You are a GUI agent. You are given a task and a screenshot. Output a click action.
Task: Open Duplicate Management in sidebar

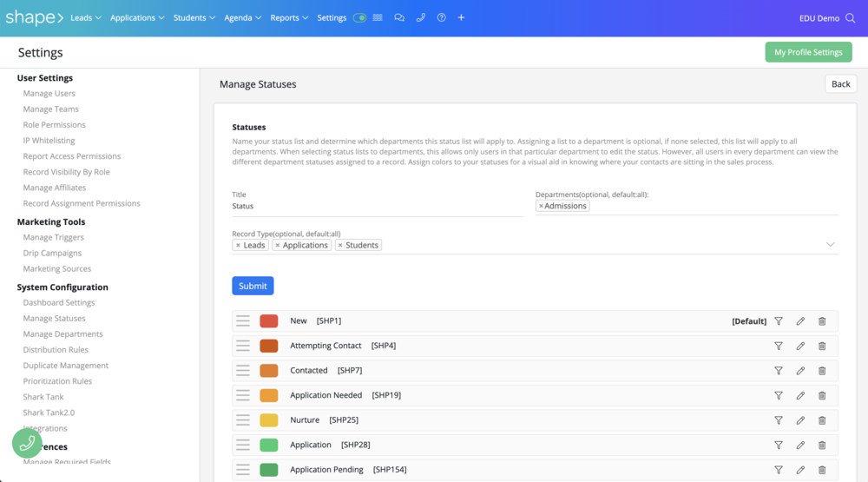(66, 366)
